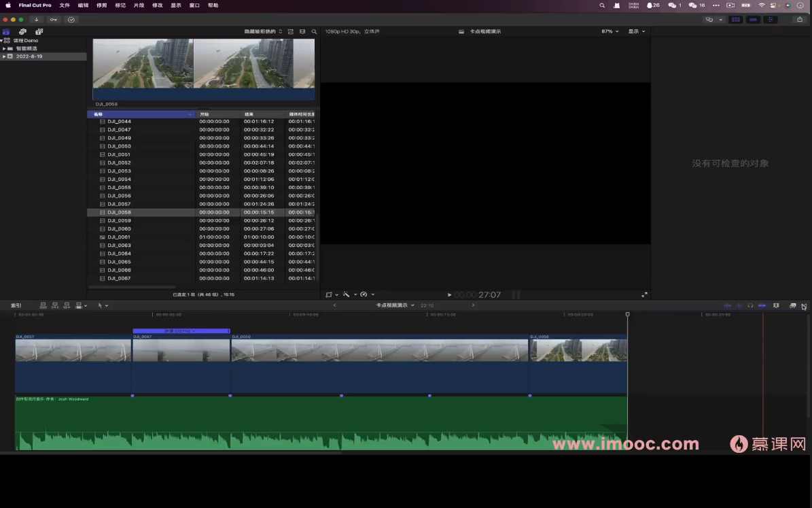
Task: Expand the 智能精选 folder
Action: pyautogui.click(x=4, y=48)
